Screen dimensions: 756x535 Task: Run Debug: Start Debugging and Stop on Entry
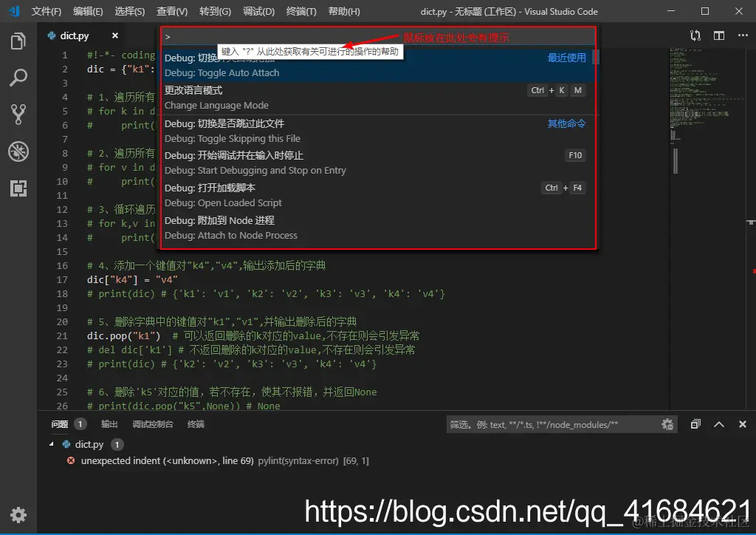pyautogui.click(x=379, y=163)
